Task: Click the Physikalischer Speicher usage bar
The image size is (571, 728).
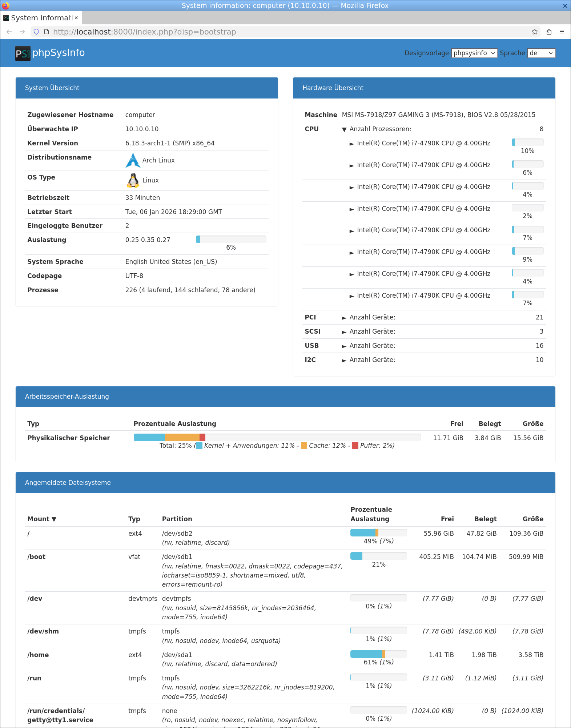Action: tap(277, 437)
